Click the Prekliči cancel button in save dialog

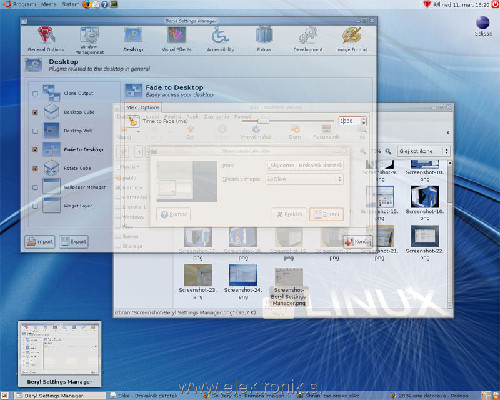tap(289, 214)
